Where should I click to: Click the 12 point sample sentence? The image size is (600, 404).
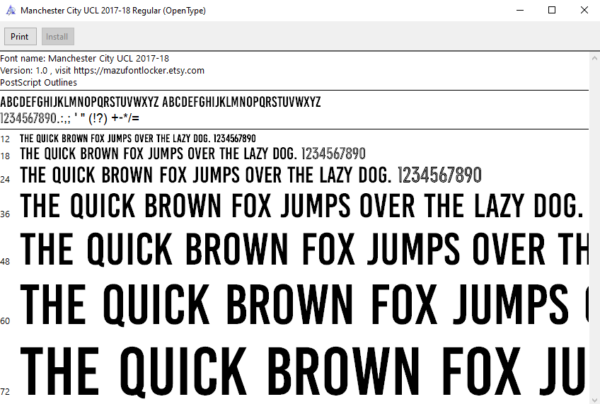tap(138, 138)
